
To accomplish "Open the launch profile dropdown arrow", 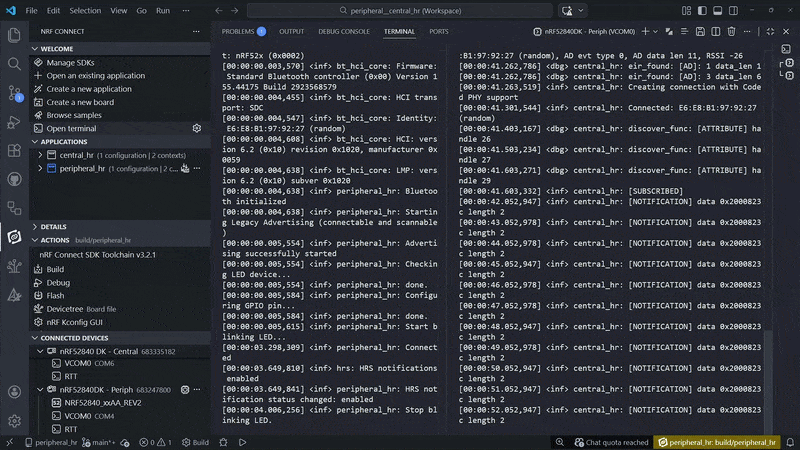I will (x=656, y=32).
